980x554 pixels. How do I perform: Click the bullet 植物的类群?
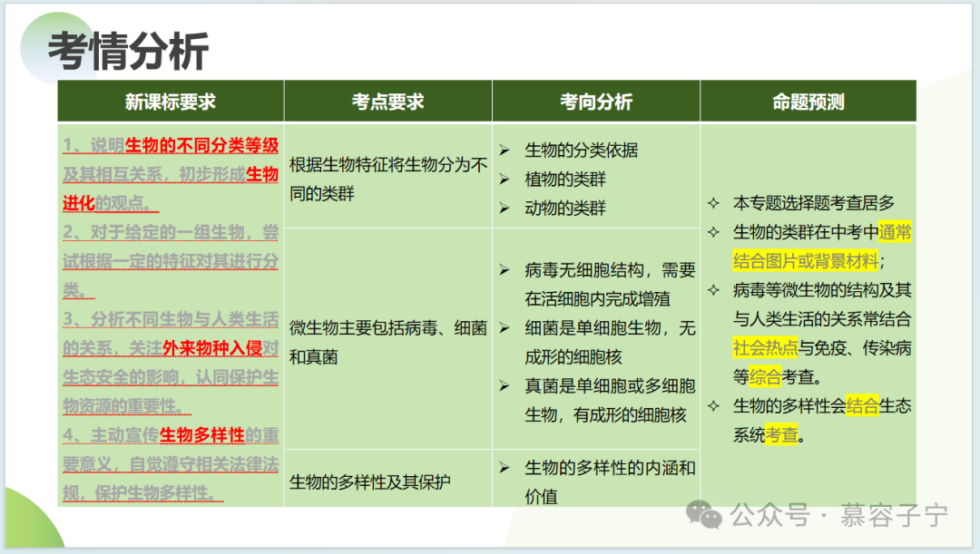click(x=565, y=180)
